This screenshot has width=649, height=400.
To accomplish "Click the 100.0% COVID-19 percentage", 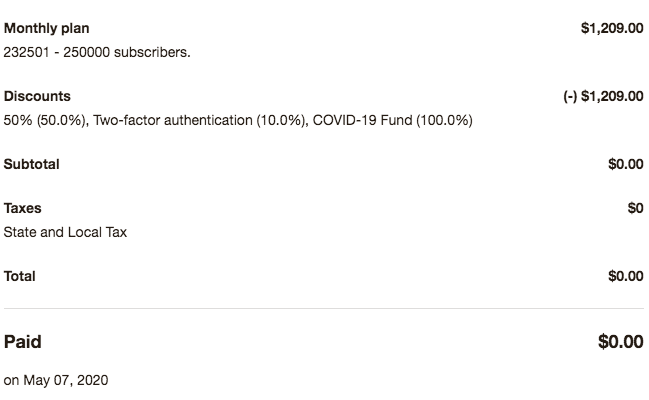I will tap(444, 120).
